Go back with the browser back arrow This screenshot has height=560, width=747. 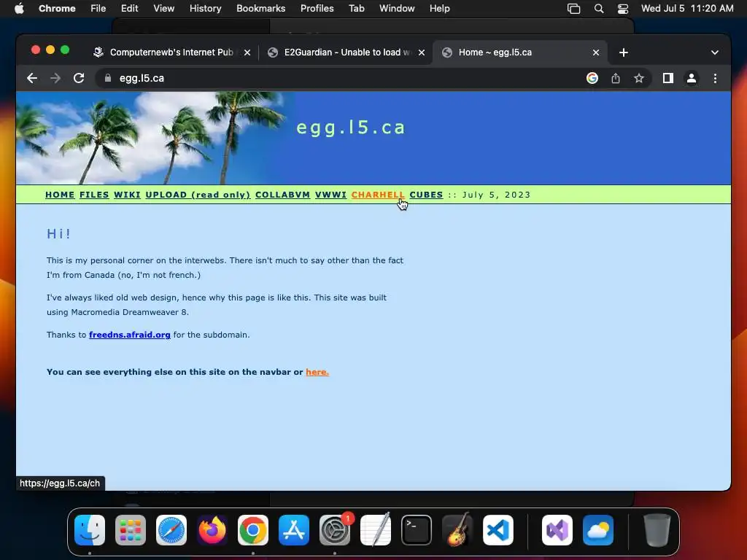[x=32, y=78]
